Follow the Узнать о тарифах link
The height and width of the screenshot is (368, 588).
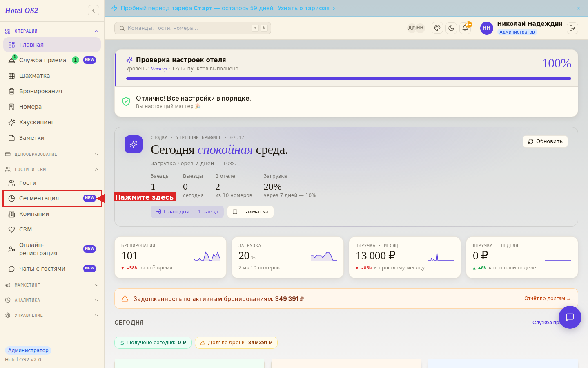pos(303,8)
